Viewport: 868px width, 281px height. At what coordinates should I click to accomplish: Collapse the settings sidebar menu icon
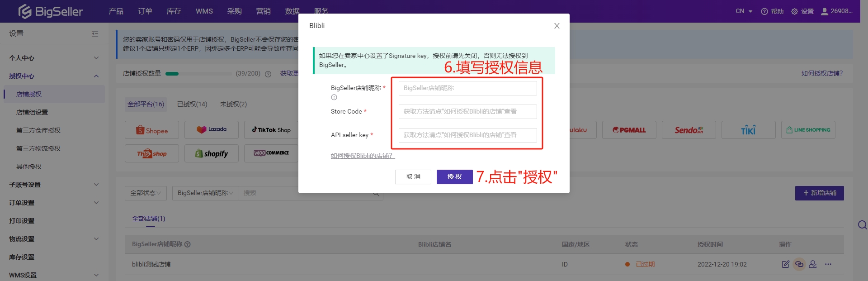[95, 33]
